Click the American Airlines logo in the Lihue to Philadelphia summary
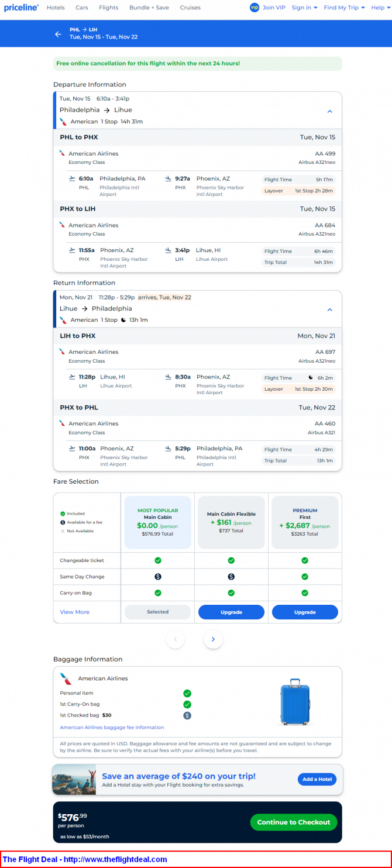392x868 pixels. pyautogui.click(x=63, y=320)
